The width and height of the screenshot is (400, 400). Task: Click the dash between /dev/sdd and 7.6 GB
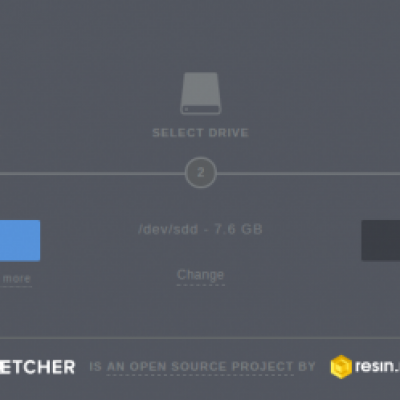206,230
